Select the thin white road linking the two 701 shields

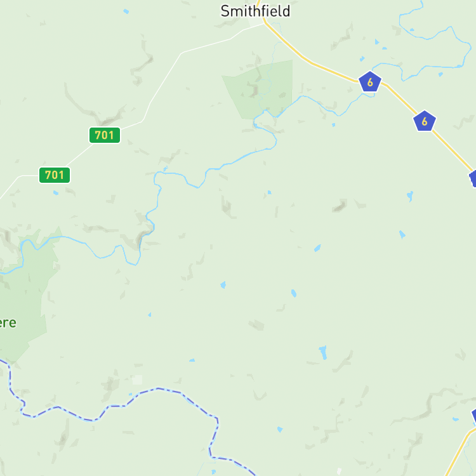[x=79, y=155]
